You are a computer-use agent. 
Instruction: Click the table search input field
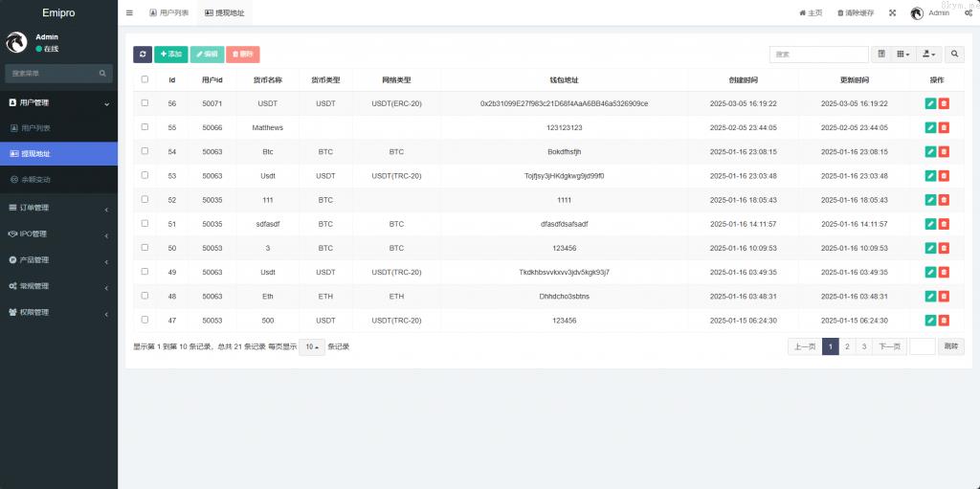coord(818,55)
